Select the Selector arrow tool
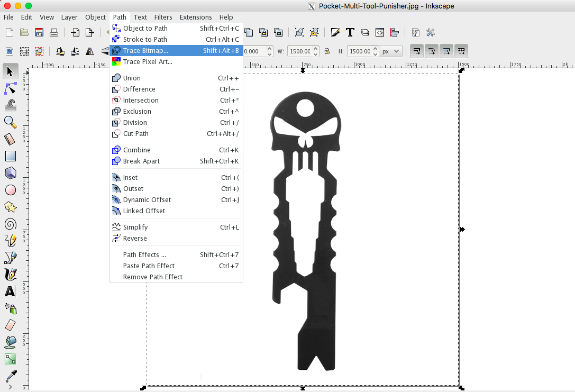Image resolution: width=575 pixels, height=392 pixels. click(10, 71)
